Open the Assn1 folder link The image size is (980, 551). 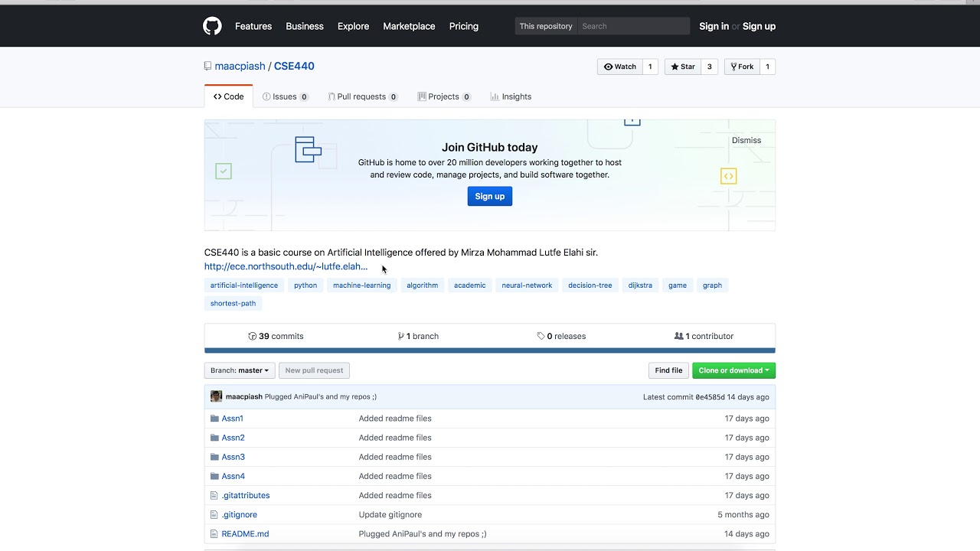point(232,419)
